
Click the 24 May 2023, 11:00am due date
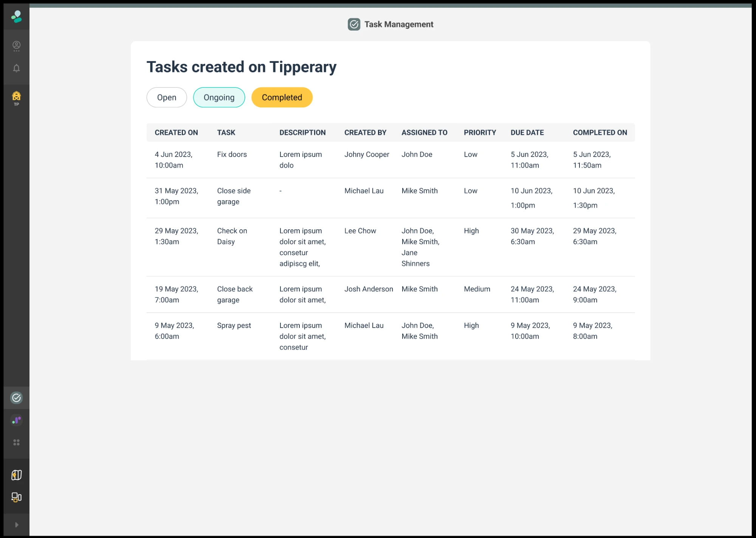point(532,294)
